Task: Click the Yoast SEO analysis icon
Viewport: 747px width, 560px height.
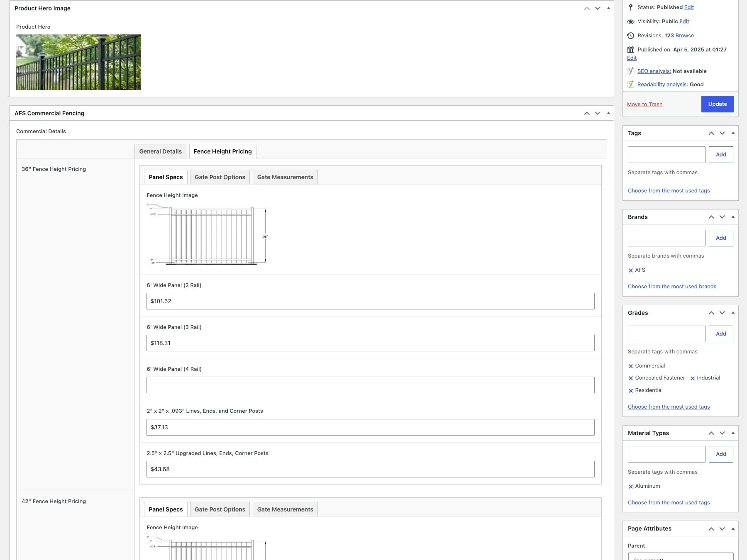Action: [x=631, y=71]
